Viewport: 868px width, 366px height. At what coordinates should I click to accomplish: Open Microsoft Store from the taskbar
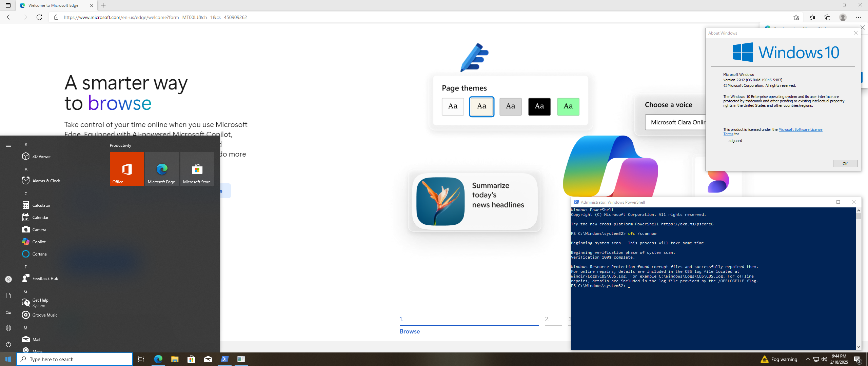pos(191,359)
